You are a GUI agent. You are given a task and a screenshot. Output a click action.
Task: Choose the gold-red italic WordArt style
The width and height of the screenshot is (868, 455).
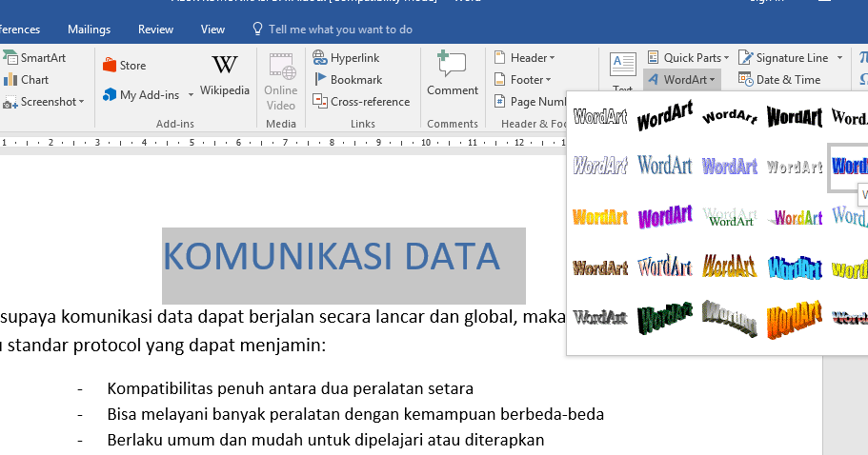(730, 266)
